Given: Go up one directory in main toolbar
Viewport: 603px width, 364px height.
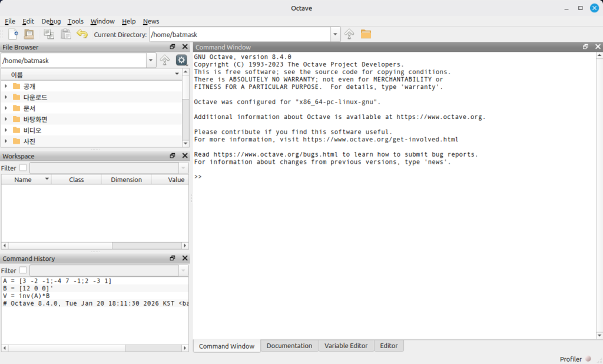Looking at the screenshot, I should point(349,34).
